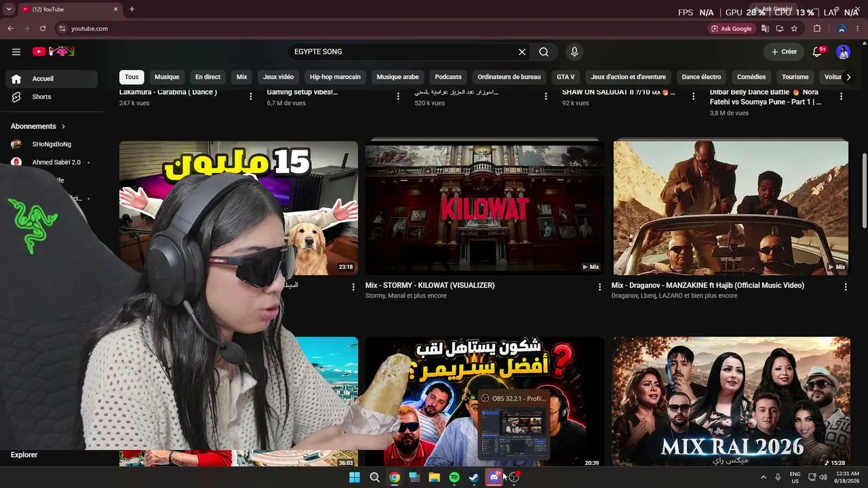Select the Hip-hop marocain filter chip
Viewport: 868px width, 488px height.
pos(335,77)
